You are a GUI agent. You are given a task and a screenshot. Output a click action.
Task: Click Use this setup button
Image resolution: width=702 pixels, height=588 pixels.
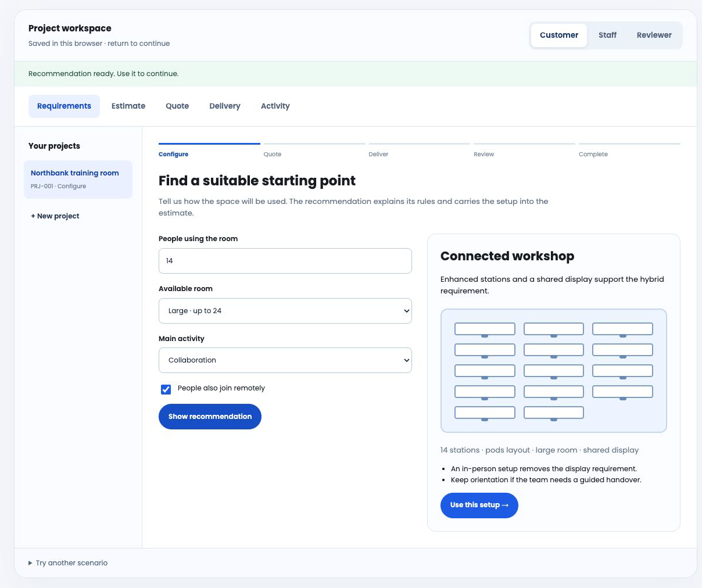coord(479,505)
